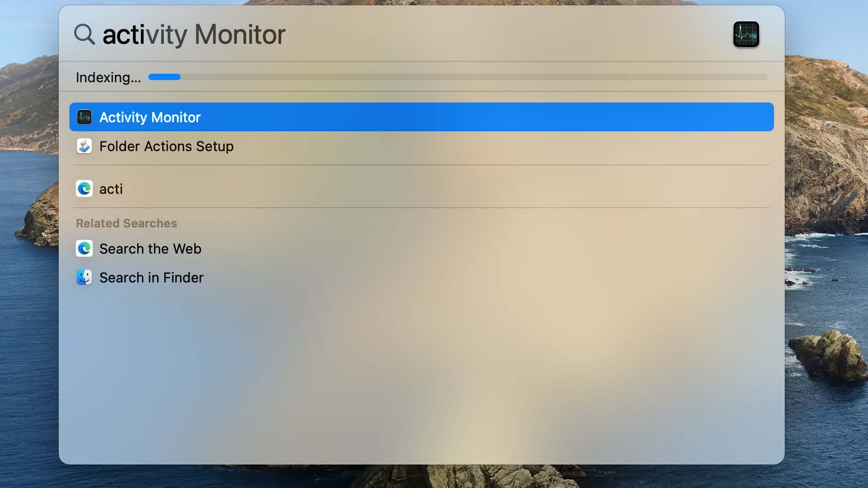Click the Edge icon beside Search the Web

84,248
